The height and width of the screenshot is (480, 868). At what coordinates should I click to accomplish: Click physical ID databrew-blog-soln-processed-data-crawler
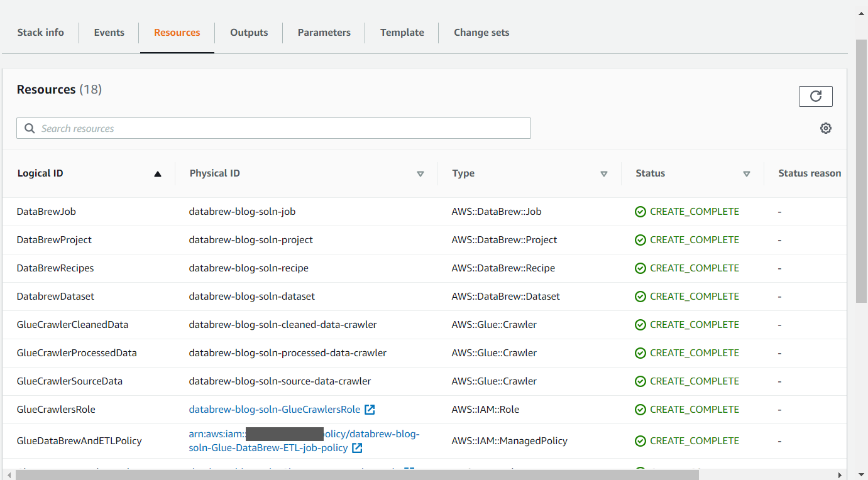coord(288,353)
